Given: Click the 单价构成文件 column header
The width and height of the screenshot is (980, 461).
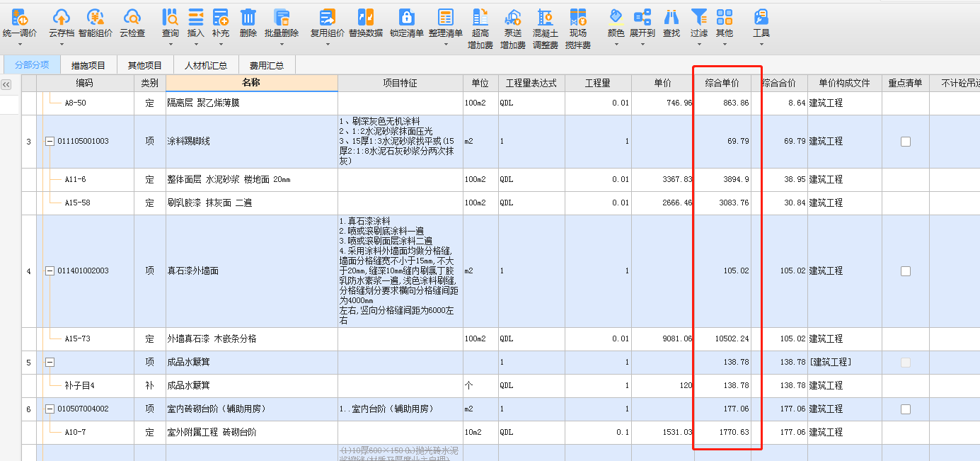Looking at the screenshot, I should [844, 84].
